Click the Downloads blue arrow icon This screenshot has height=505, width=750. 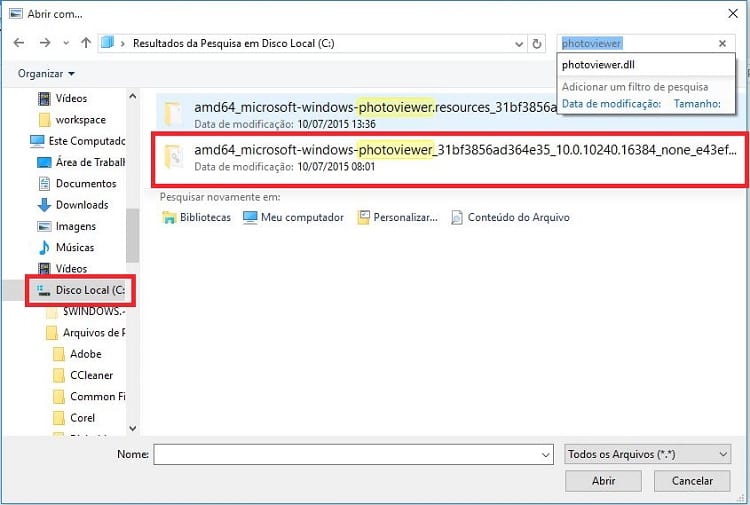click(x=44, y=205)
